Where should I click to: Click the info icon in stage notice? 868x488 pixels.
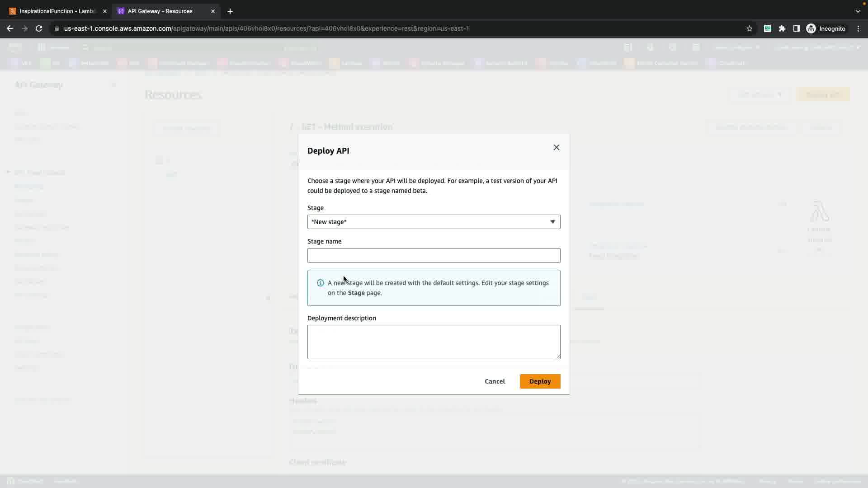[x=321, y=283]
